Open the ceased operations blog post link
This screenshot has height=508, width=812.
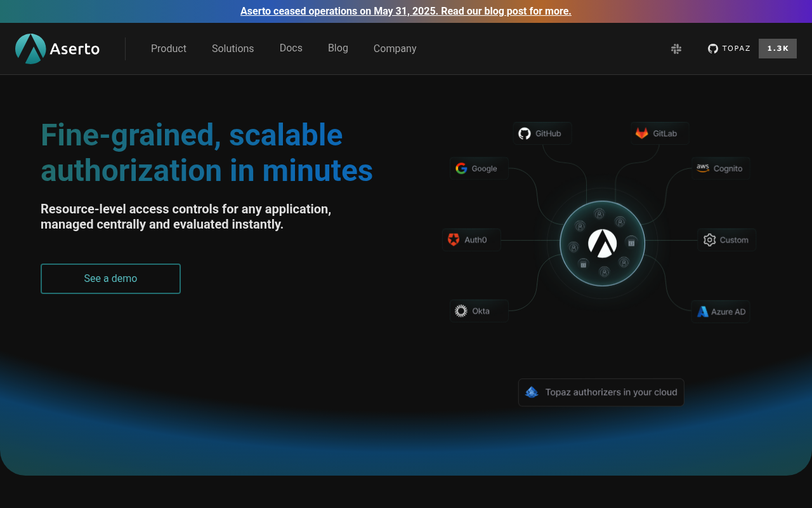[x=406, y=11]
